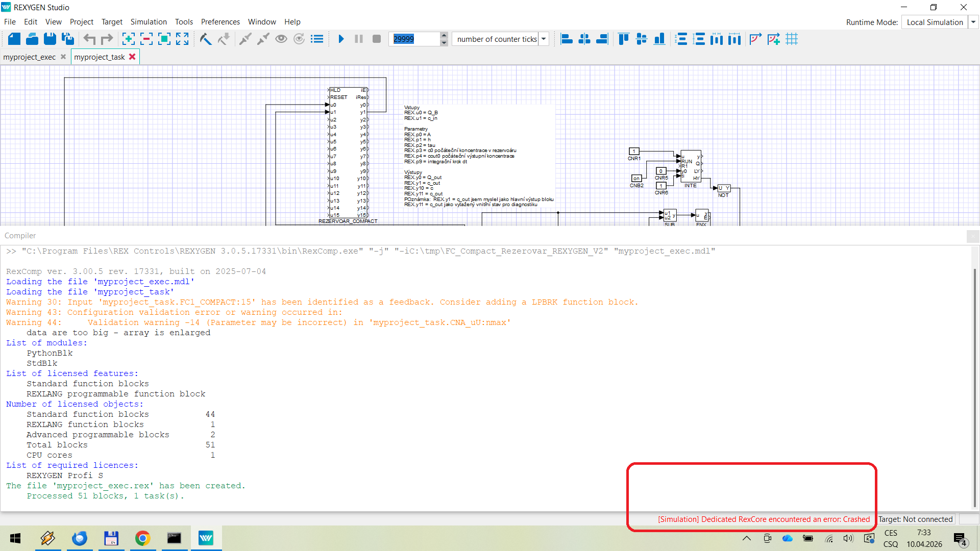980x551 pixels.
Task: Start simulation with the play button
Action: pos(341,39)
